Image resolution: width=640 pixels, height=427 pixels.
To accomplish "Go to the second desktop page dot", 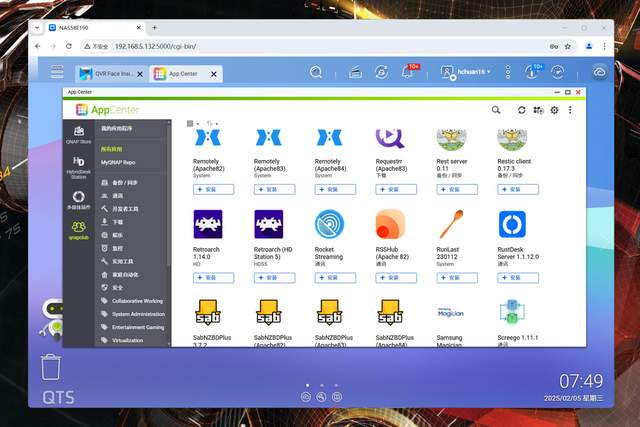I will 322,385.
